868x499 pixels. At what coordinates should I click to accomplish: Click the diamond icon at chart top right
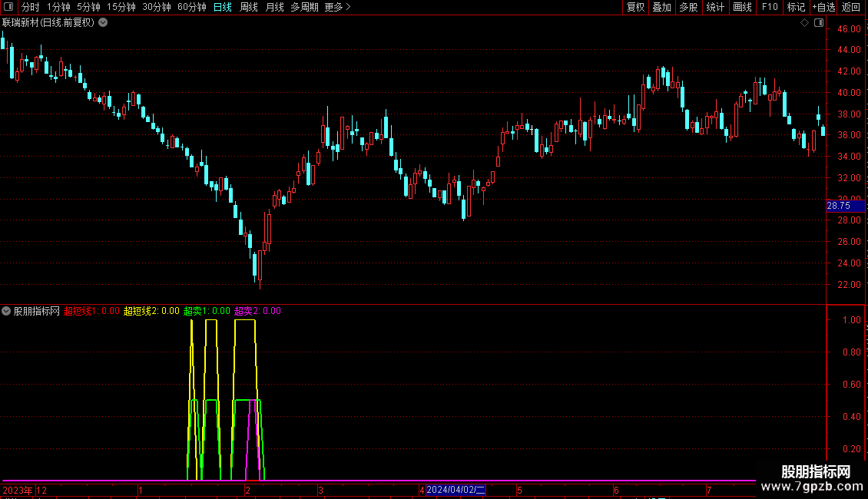[x=805, y=23]
